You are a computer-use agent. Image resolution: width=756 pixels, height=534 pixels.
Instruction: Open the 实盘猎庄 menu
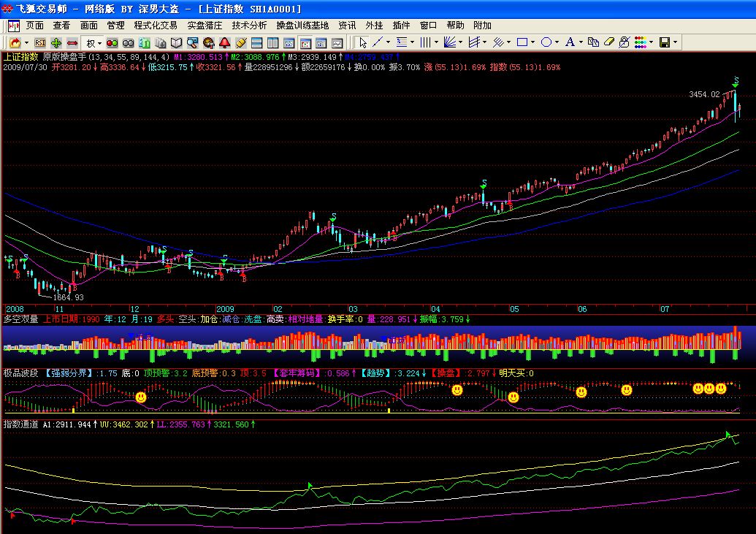click(205, 26)
